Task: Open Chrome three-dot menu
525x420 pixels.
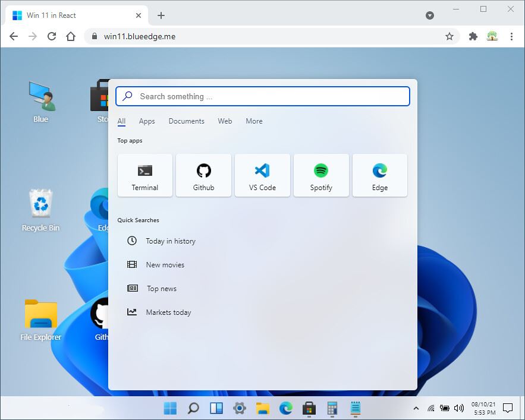Action: (x=511, y=36)
